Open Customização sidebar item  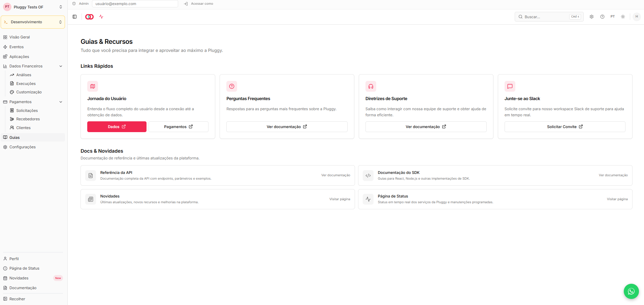[x=36, y=92]
